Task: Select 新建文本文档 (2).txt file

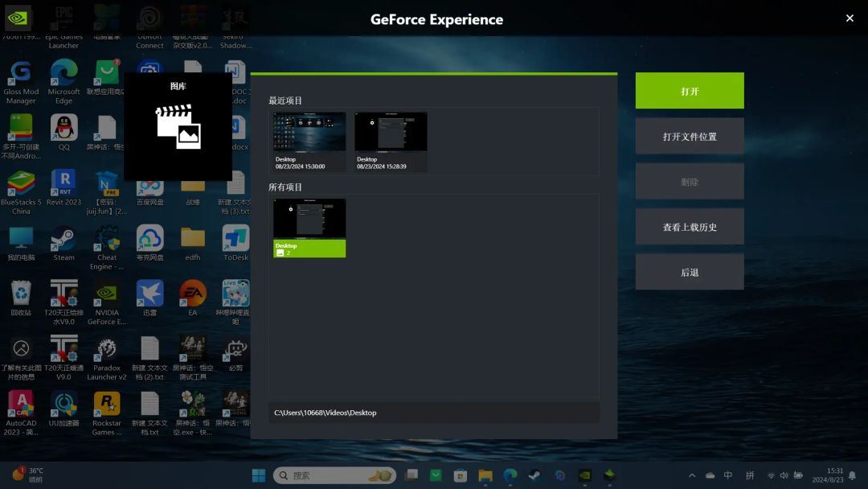Action: coord(150,358)
